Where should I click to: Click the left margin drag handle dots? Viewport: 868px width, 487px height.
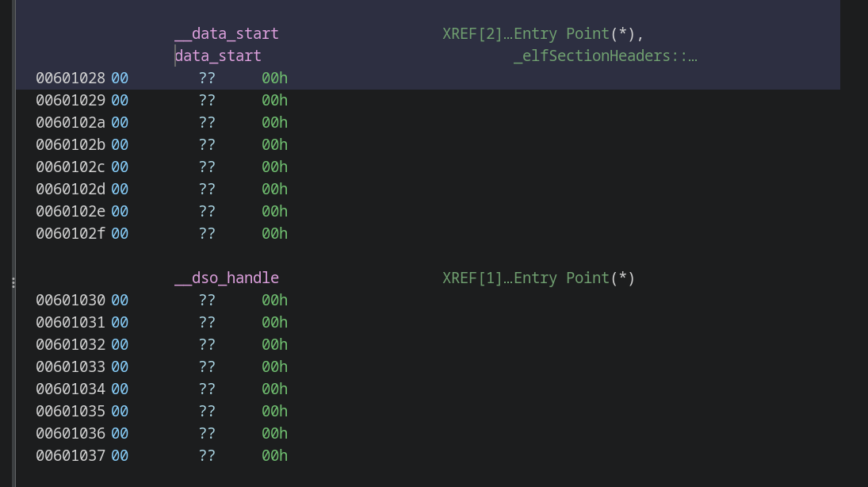coord(13,282)
